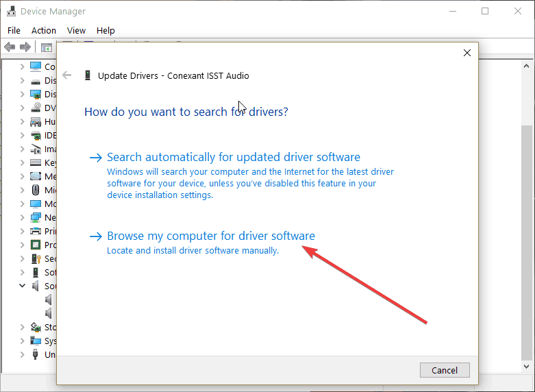Expand the Human Interface Devices chevron
The image size is (535, 392).
[22, 121]
